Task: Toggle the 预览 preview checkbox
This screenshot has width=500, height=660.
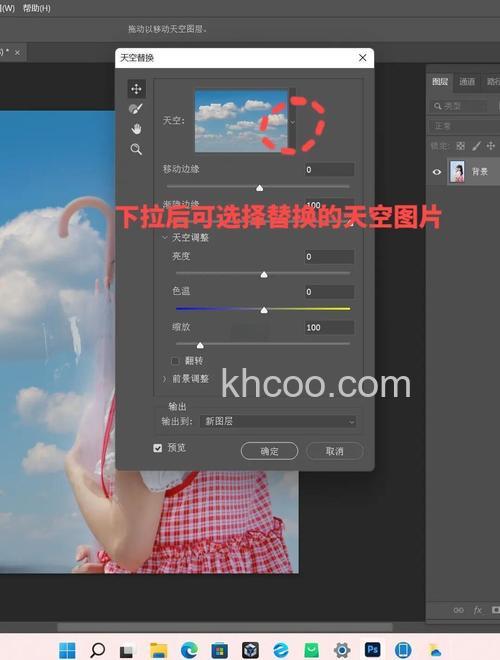Action: [157, 448]
